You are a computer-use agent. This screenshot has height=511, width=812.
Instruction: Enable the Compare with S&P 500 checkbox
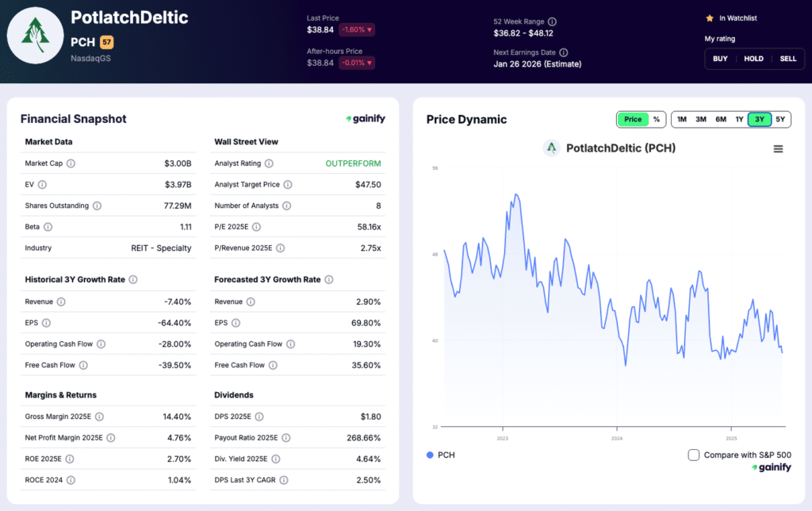coord(694,455)
